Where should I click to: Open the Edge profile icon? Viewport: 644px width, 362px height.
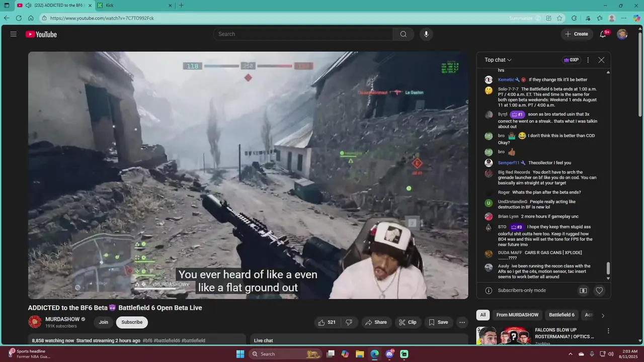612,18
